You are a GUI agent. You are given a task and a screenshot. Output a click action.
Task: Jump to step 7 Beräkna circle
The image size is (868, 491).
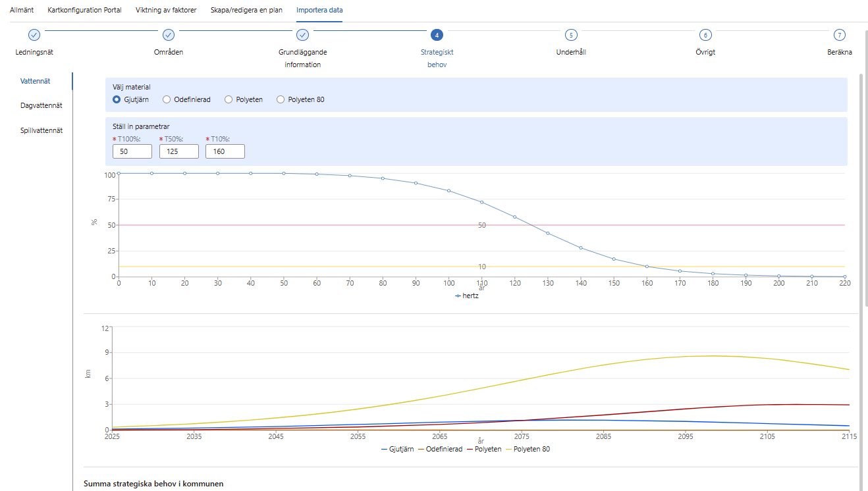pos(839,35)
